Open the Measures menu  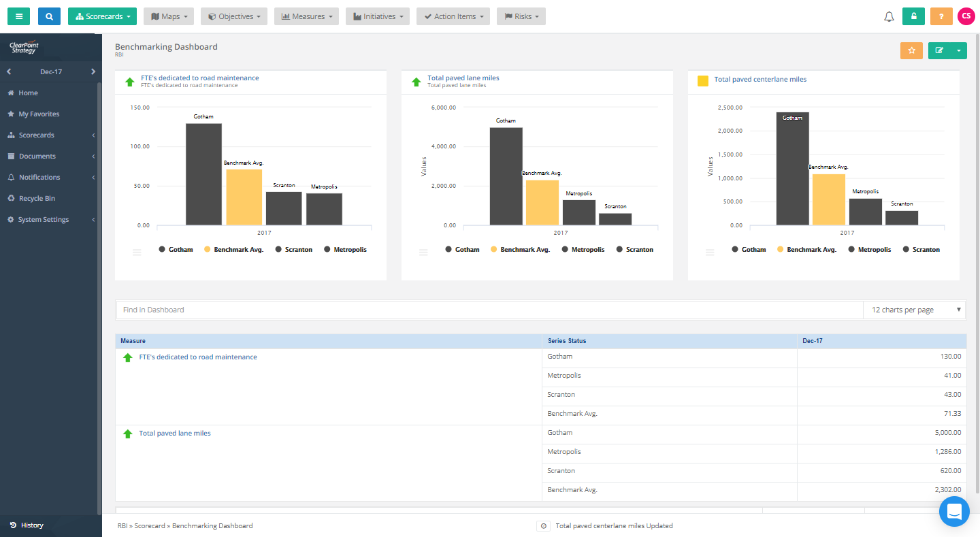tap(306, 16)
